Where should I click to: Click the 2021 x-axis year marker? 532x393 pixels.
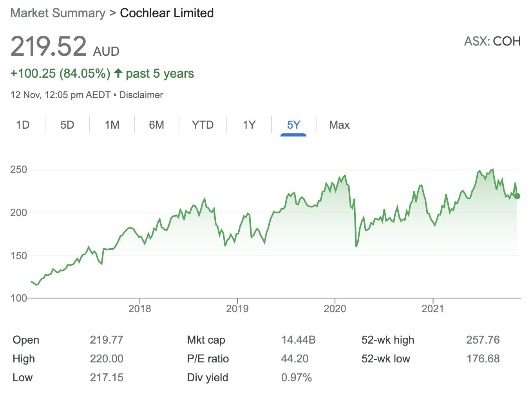432,309
